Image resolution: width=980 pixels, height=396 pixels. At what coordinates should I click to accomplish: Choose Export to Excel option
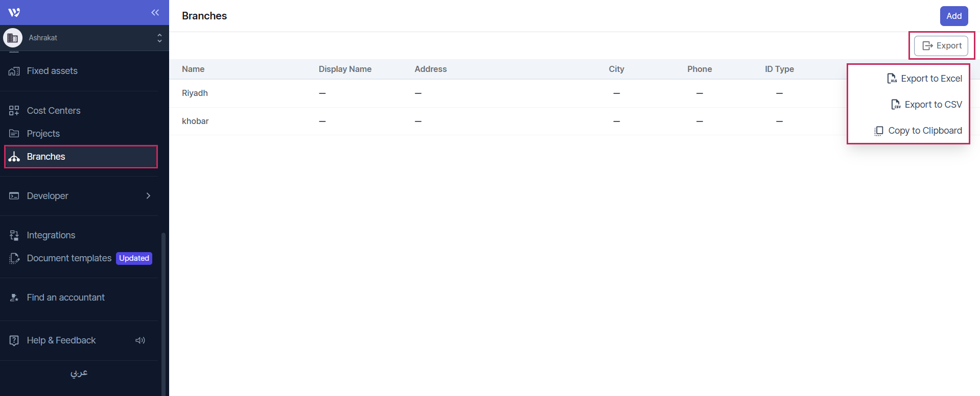925,79
